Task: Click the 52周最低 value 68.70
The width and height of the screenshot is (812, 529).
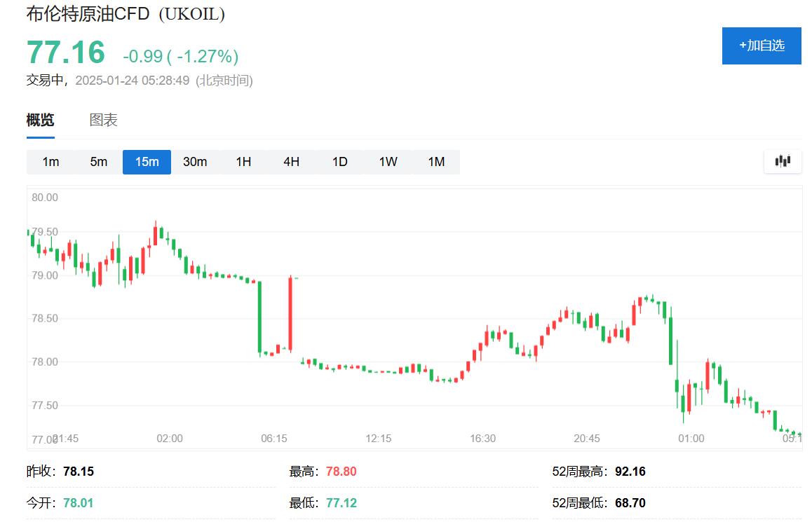Action: tap(630, 503)
